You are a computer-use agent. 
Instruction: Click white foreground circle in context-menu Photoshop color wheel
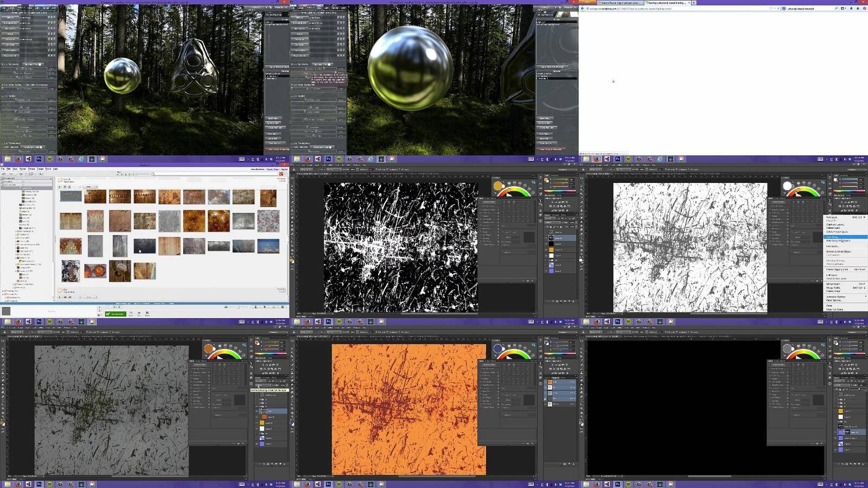787,186
